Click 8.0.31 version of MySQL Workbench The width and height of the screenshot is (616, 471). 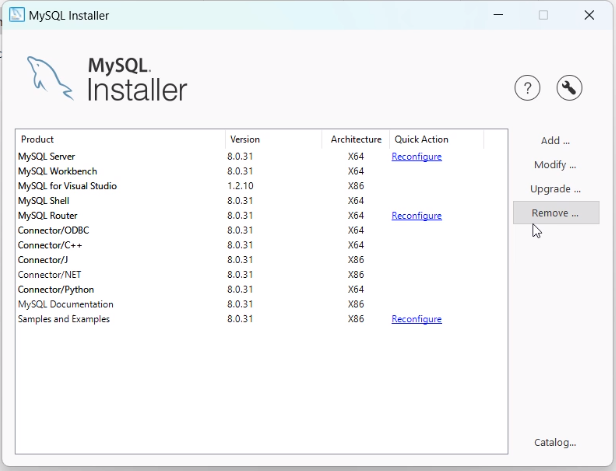click(240, 171)
